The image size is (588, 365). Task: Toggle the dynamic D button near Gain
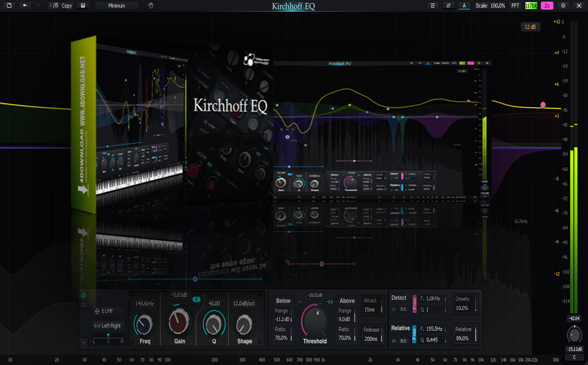tap(196, 299)
